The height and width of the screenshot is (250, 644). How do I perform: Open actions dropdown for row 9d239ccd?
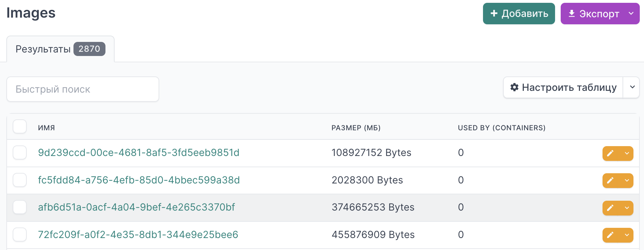[627, 153]
